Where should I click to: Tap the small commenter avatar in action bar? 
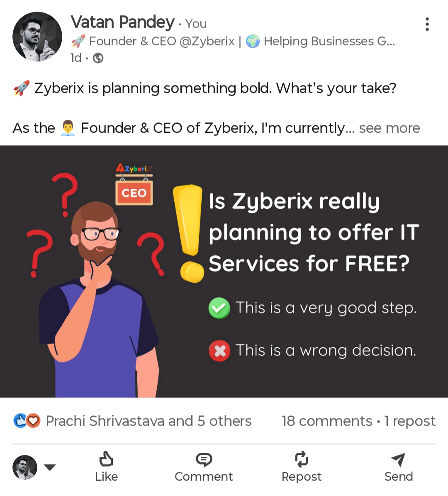(25, 467)
